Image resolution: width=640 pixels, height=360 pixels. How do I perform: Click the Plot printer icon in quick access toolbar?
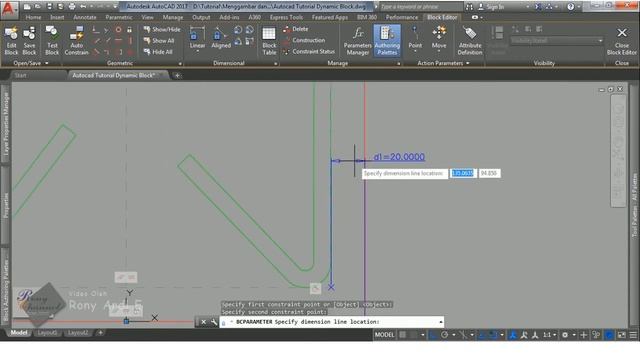(x=72, y=7)
